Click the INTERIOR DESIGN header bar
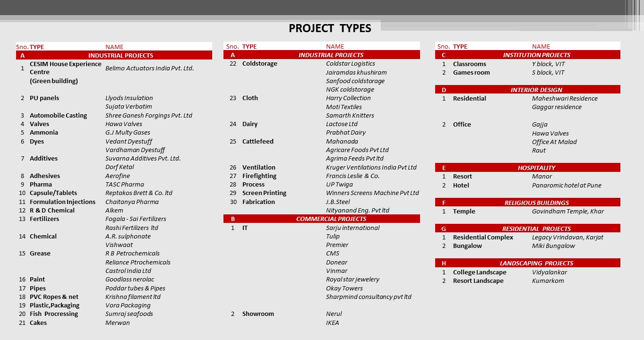 [x=527, y=90]
